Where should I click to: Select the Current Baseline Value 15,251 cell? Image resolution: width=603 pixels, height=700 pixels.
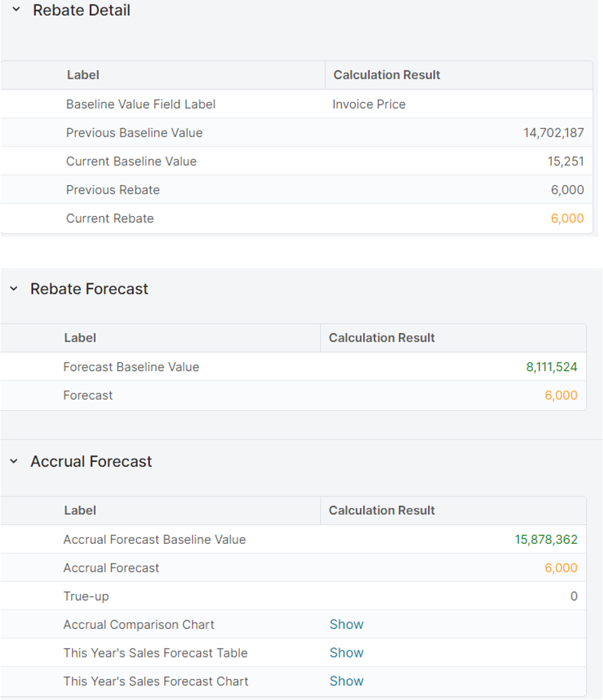[565, 161]
